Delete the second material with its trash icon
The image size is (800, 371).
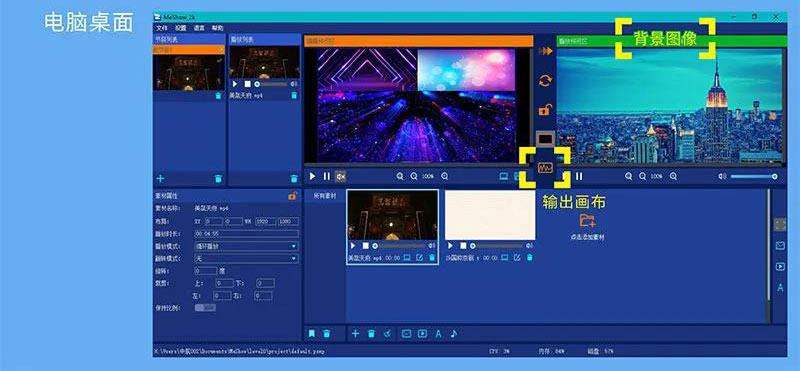point(529,258)
